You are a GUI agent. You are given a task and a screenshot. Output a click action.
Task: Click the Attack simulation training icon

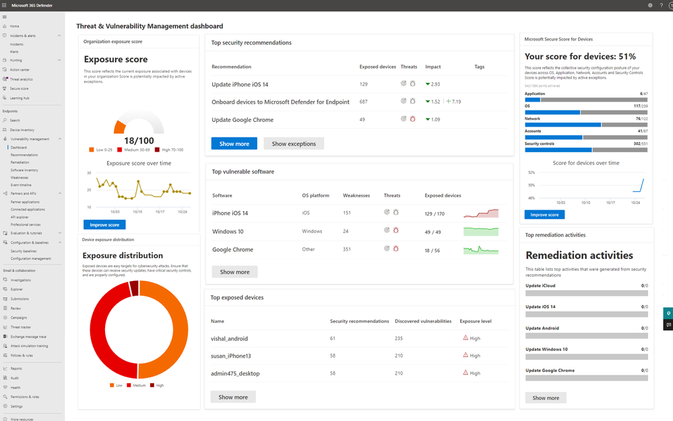tap(5, 346)
